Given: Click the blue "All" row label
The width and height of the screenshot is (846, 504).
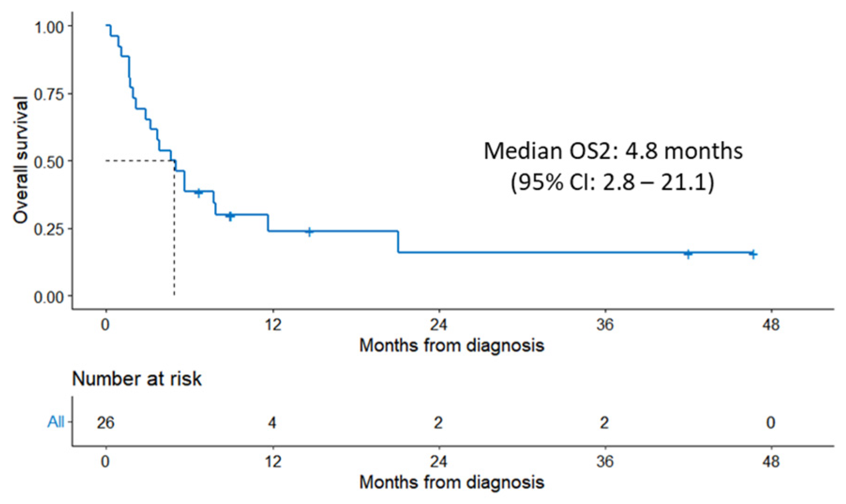Looking at the screenshot, I should pyautogui.click(x=56, y=422).
